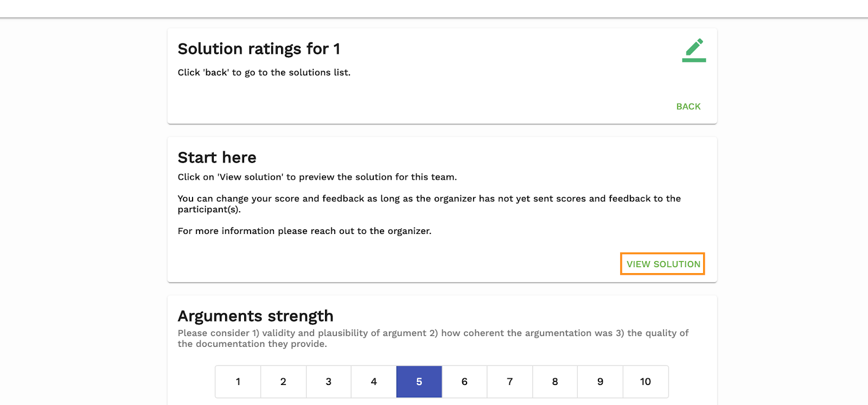Rate arguments strength as 10
868x405 pixels.
pyautogui.click(x=646, y=382)
